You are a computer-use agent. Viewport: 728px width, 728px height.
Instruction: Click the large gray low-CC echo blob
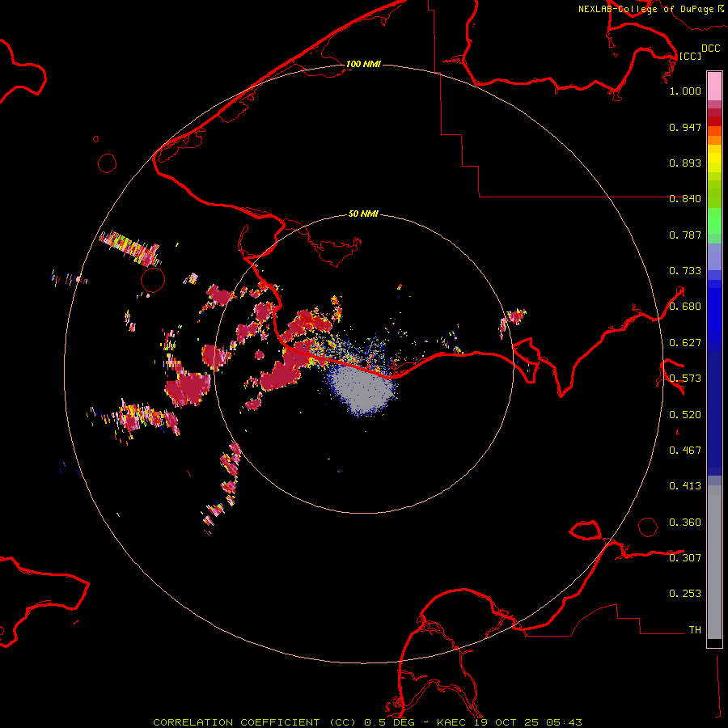363,389
